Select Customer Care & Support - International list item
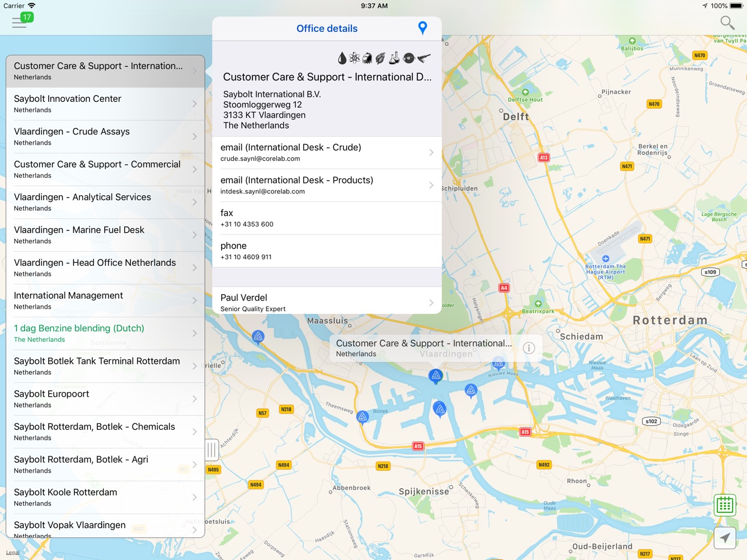The width and height of the screenshot is (747, 560). (x=105, y=71)
